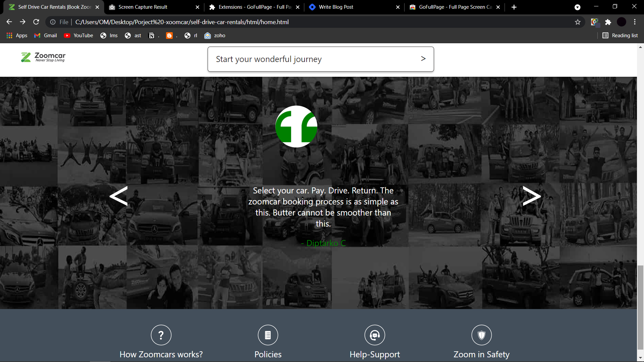The image size is (644, 362).
Task: Expand the Start your wonderful journey box
Action: (x=321, y=59)
